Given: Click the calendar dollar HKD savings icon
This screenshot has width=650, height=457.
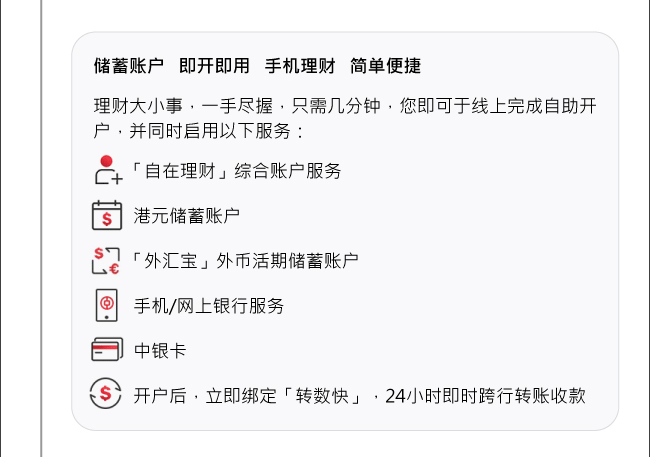Looking at the screenshot, I should [107, 215].
